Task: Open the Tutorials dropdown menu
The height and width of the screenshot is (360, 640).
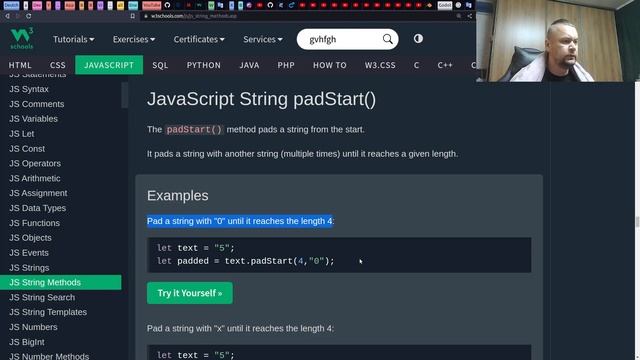Action: coord(73,39)
